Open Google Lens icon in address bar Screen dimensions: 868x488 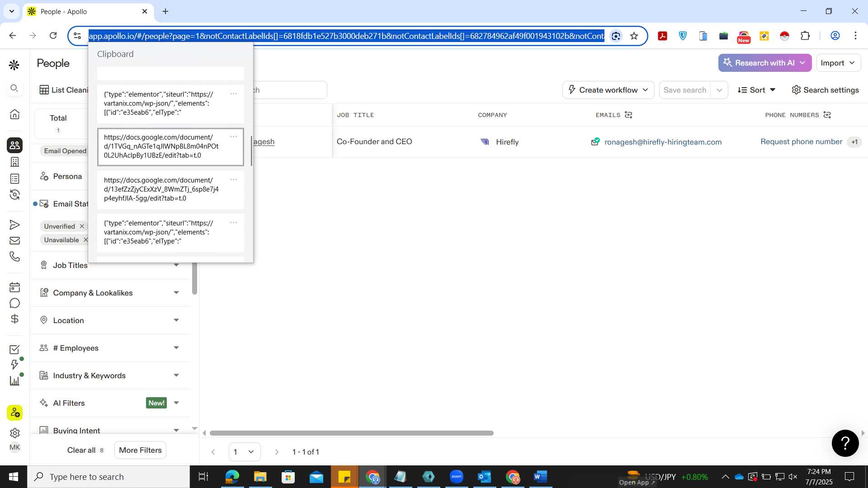pos(615,36)
